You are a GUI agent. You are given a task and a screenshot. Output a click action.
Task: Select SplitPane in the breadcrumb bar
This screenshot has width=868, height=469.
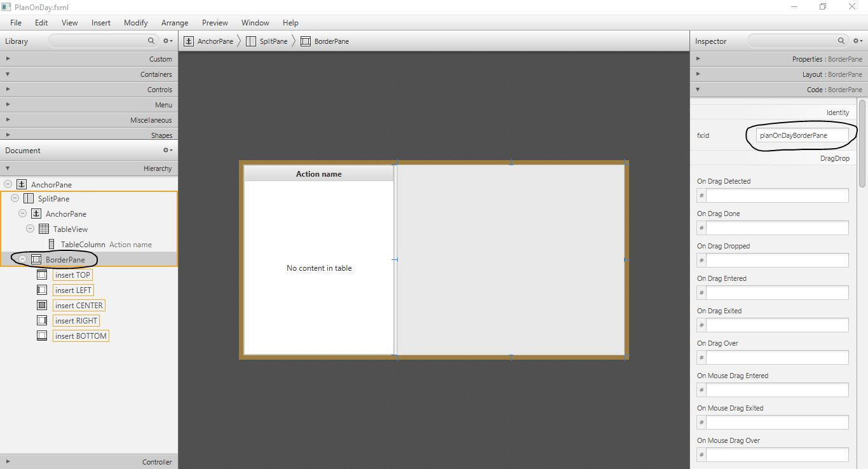(273, 41)
